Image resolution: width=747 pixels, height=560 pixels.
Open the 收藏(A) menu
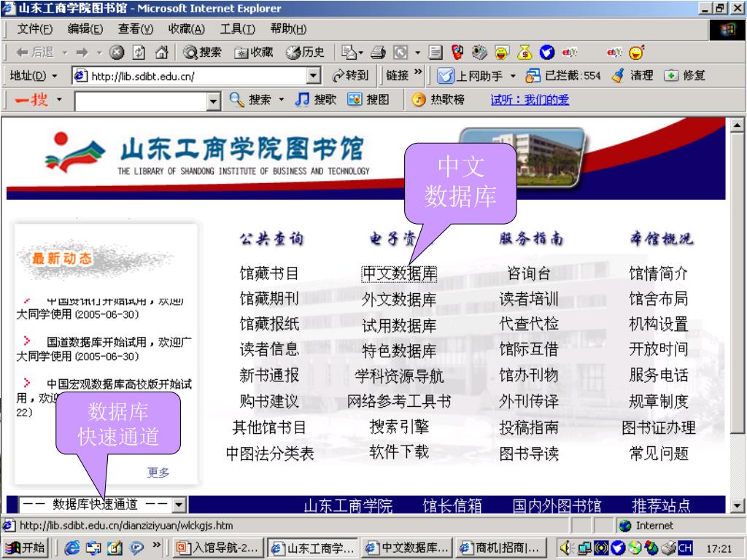(x=186, y=29)
